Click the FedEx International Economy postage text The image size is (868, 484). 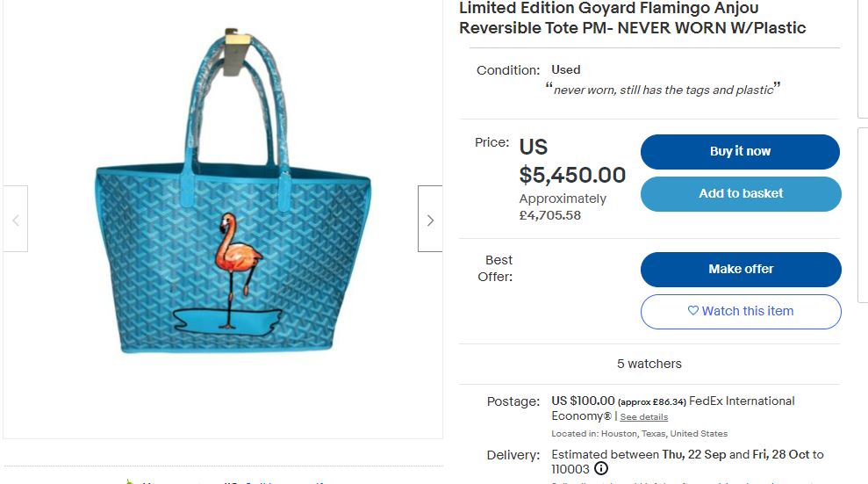click(x=672, y=408)
